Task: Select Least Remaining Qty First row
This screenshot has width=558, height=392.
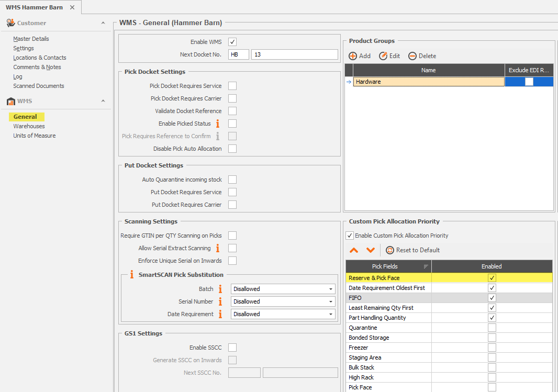Action: click(x=449, y=308)
